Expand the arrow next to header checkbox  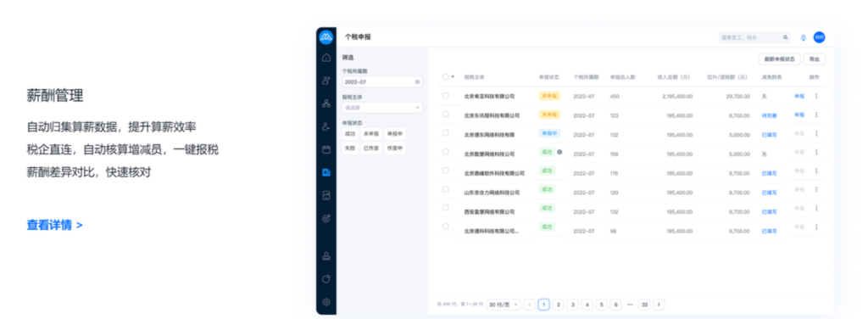click(453, 77)
